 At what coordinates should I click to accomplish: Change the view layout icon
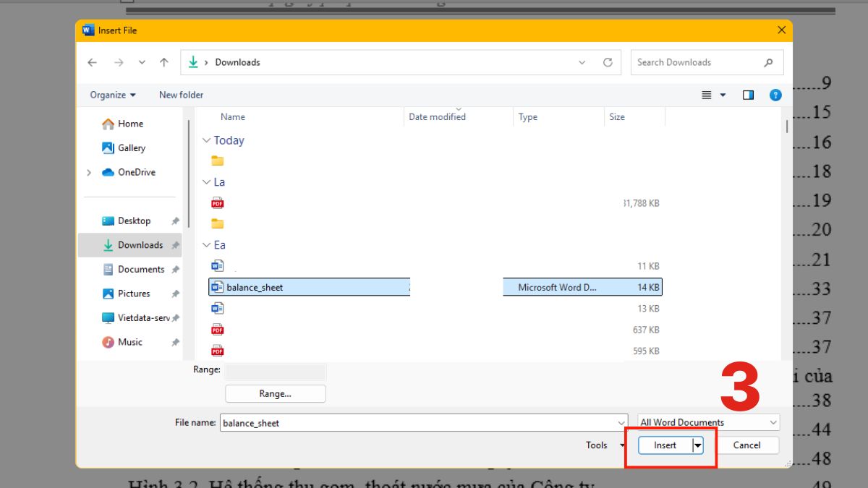[x=707, y=95]
